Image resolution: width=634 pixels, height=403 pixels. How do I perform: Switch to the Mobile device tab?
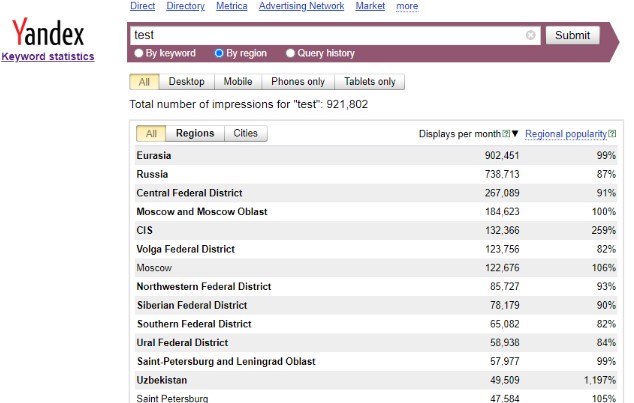(237, 82)
